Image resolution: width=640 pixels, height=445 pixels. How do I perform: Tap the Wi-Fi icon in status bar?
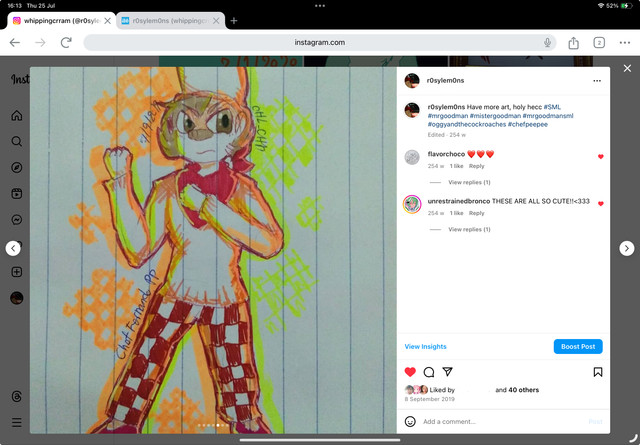click(601, 6)
